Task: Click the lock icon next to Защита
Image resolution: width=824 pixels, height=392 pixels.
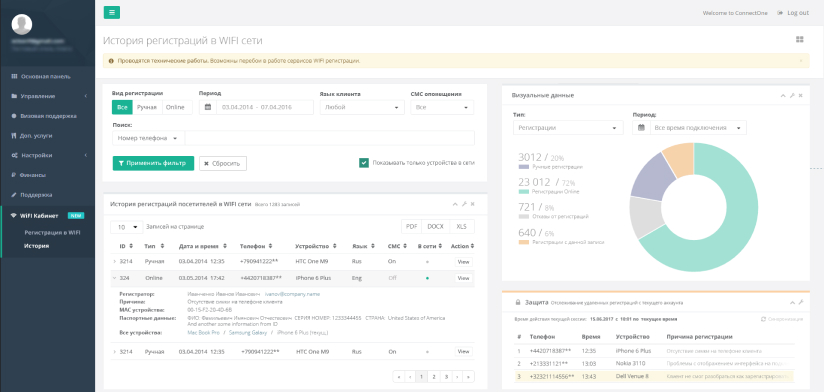Action: (x=518, y=303)
